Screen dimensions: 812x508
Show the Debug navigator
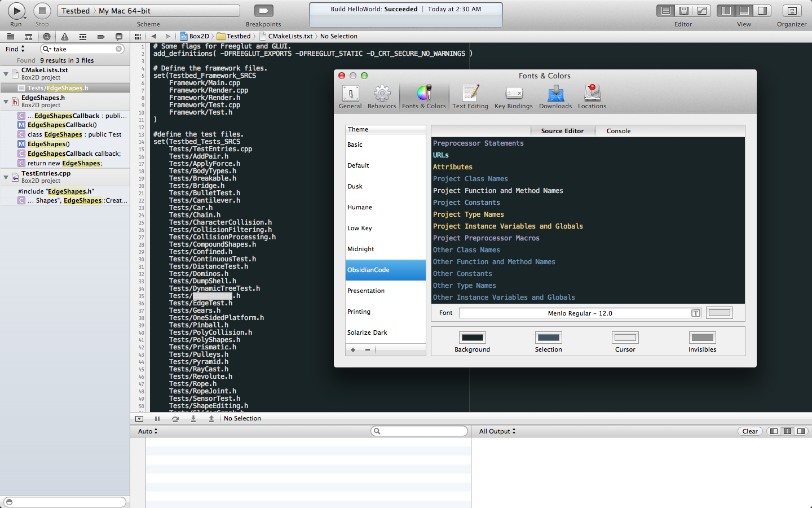click(83, 36)
